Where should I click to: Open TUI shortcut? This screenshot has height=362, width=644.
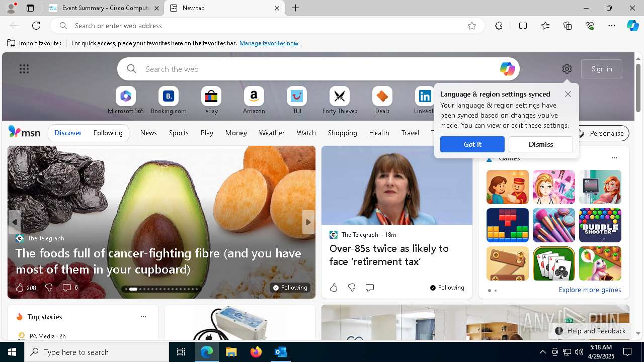click(297, 101)
